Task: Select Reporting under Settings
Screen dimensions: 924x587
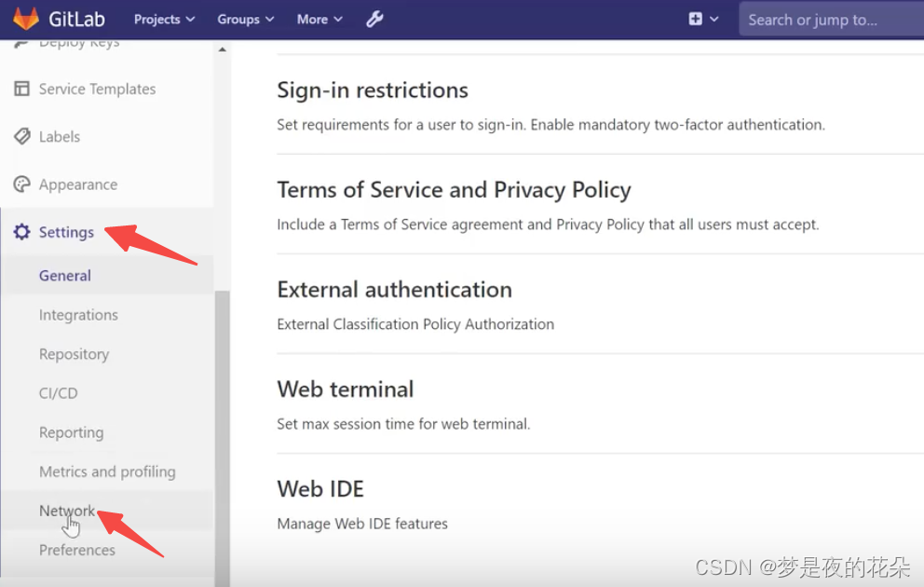Action: point(72,432)
